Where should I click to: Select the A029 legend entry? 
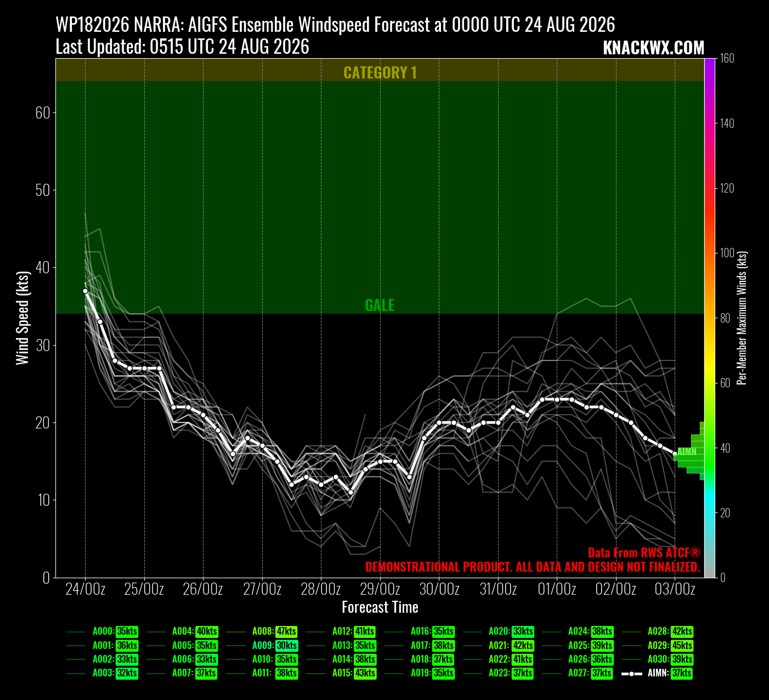[658, 646]
